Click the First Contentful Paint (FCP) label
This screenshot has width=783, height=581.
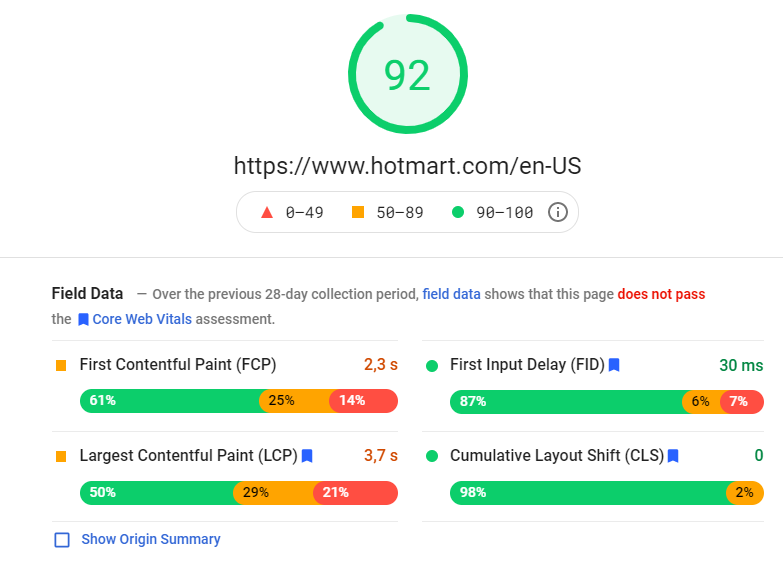tap(178, 365)
